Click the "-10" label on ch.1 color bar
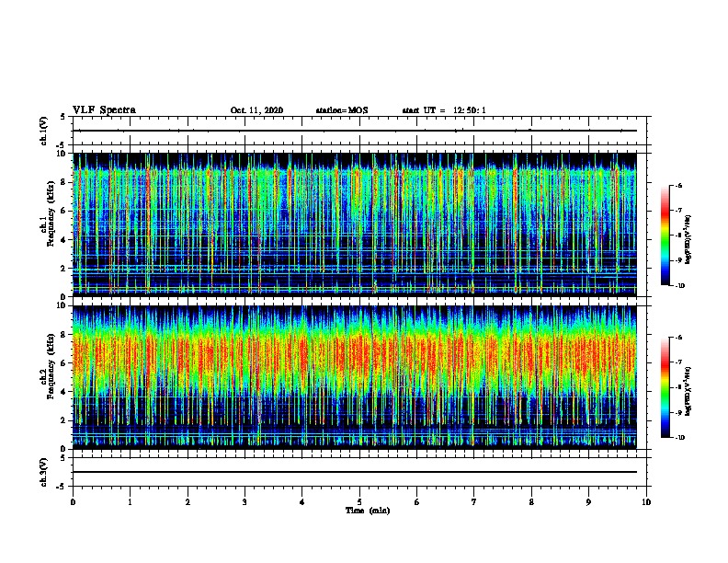728x563 pixels. point(679,286)
